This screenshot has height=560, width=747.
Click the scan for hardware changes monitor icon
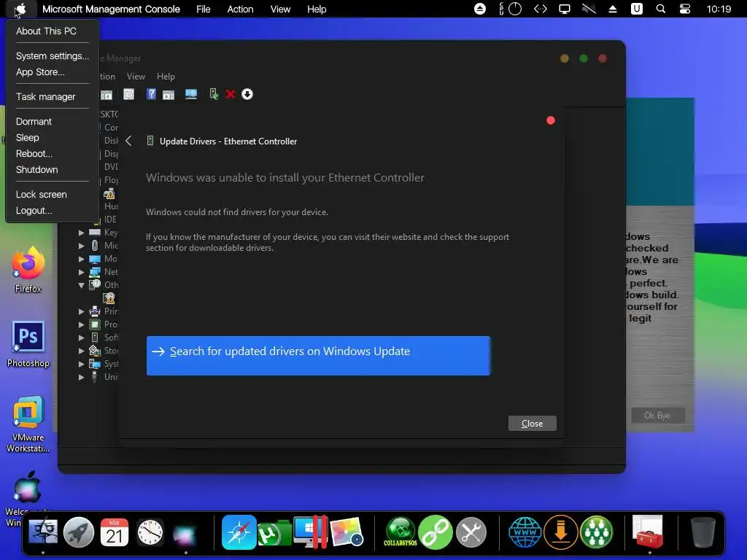click(191, 94)
